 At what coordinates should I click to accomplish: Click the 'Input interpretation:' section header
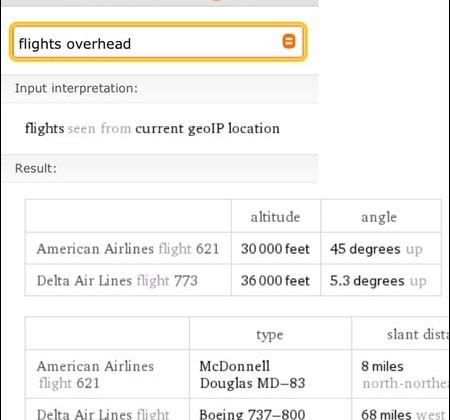pos(76,88)
